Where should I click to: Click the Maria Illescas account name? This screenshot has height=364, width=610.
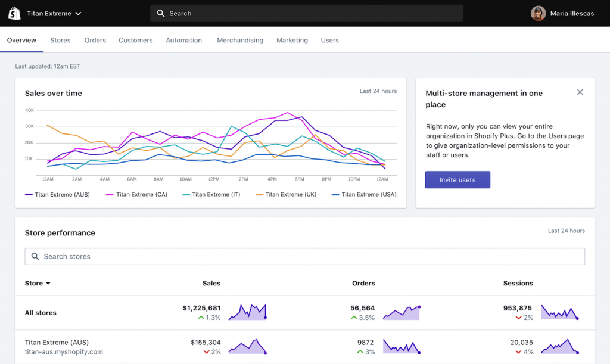coord(572,13)
